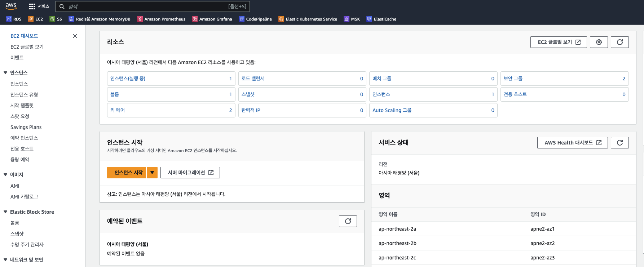Collapse the Elastic Block Store section
Viewport: 644px width, 267px height.
pyautogui.click(x=5, y=212)
